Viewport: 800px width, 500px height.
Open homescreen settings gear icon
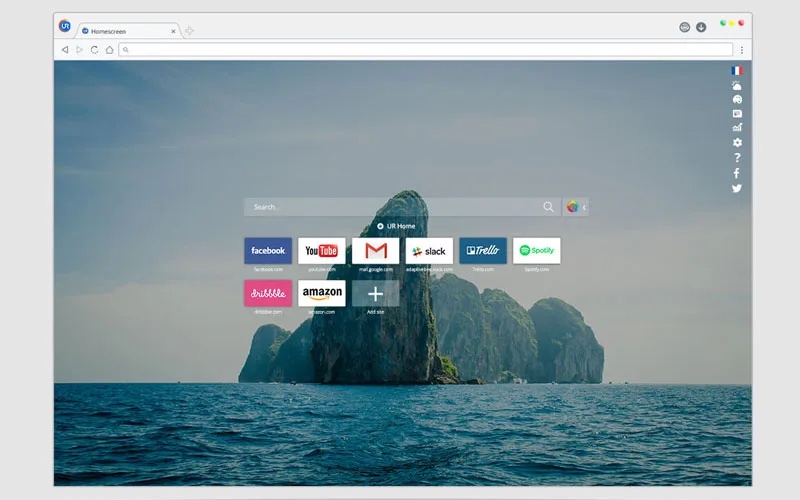(737, 142)
